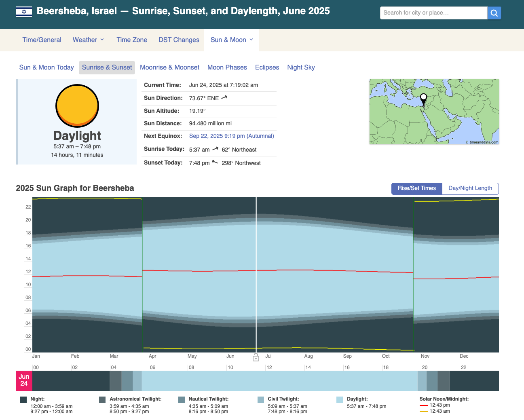Click the Nautical Twilight legend swatch
This screenshot has width=524, height=420.
click(x=182, y=400)
